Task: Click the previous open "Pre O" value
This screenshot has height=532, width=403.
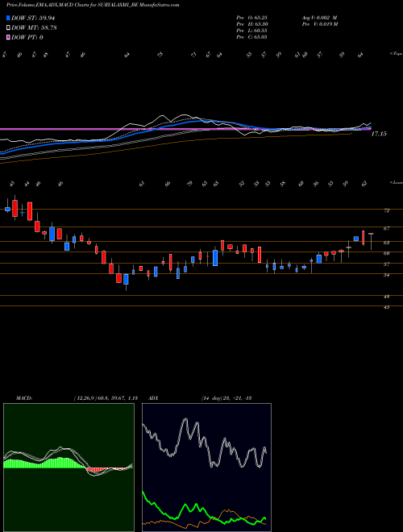Action: coord(251,18)
